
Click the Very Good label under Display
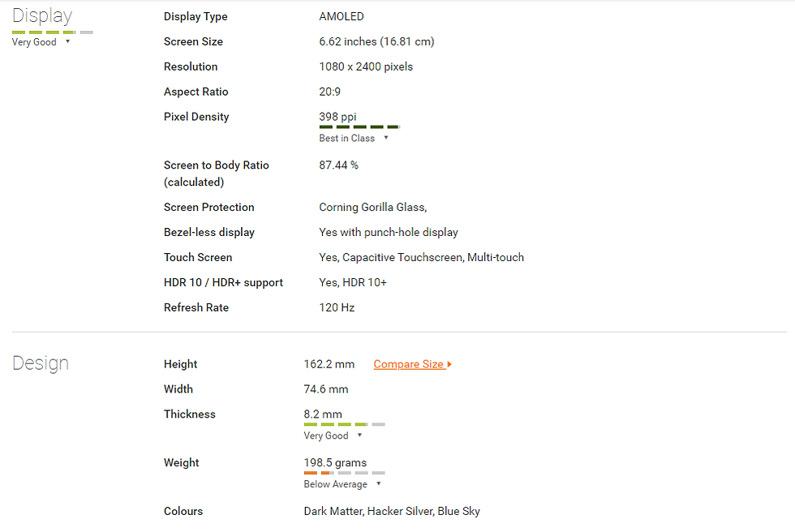[34, 42]
